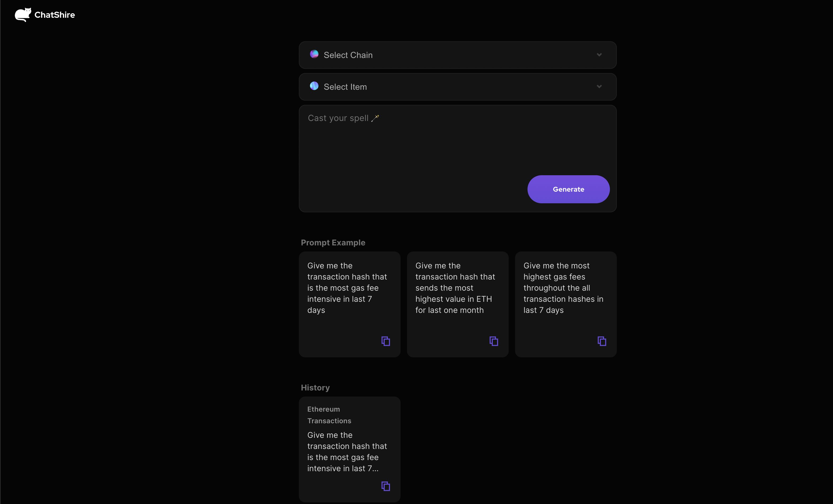Click the wand icon in the spell input field
This screenshot has height=504, width=833.
[375, 117]
